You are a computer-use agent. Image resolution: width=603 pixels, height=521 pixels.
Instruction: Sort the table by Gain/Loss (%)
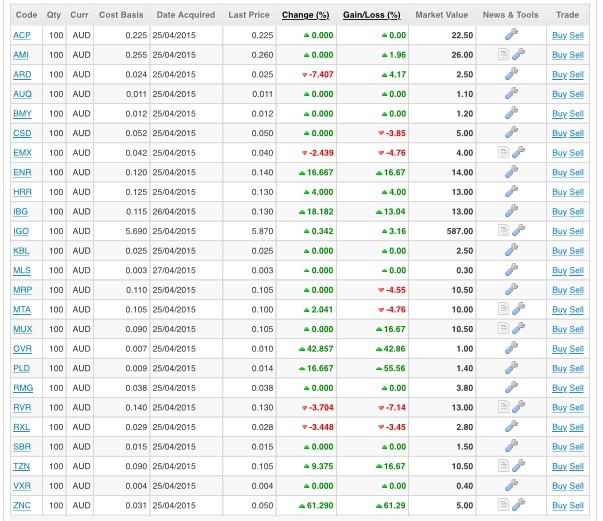[x=371, y=15]
